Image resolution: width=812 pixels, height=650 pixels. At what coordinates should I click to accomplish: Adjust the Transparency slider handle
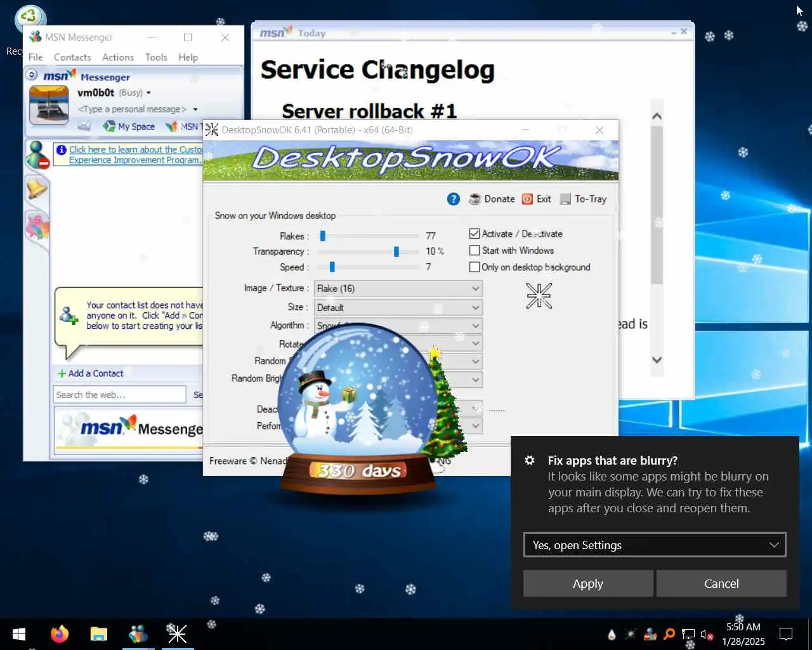(x=396, y=252)
